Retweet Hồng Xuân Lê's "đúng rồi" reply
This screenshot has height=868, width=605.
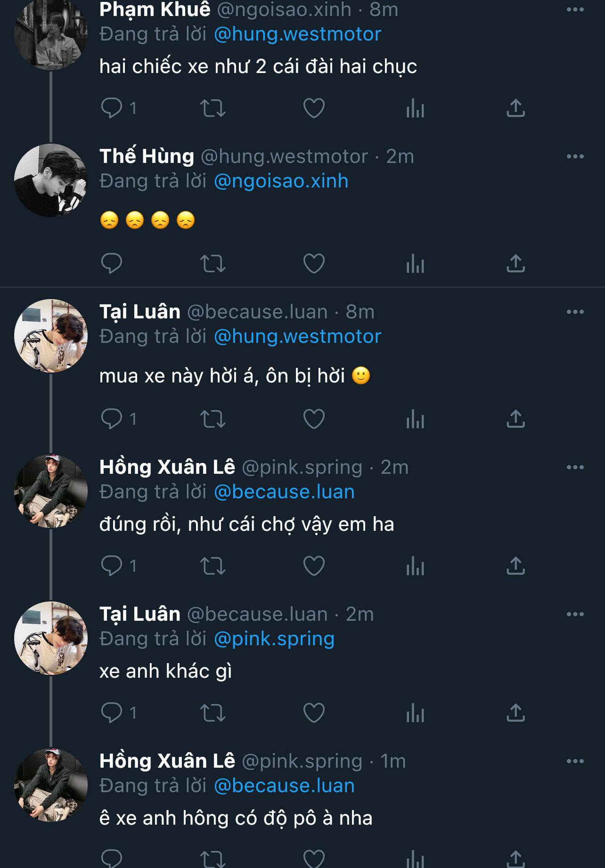coord(213,566)
